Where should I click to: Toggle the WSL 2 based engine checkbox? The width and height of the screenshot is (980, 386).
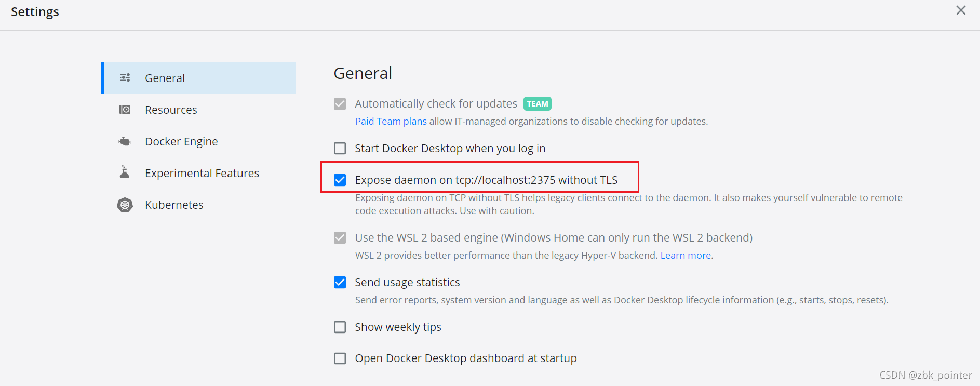point(340,238)
